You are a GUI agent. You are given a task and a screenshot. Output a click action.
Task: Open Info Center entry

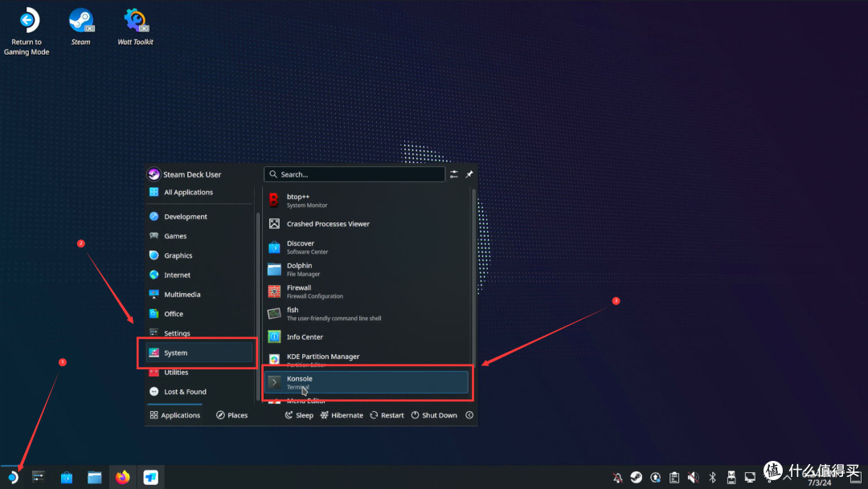point(366,337)
